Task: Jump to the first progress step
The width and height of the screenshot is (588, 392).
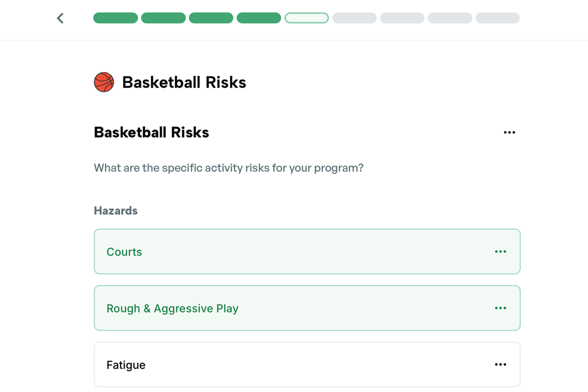Action: click(x=116, y=18)
